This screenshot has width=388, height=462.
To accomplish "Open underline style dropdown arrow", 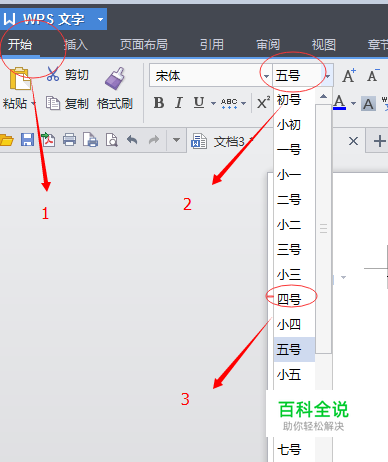I will pos(213,104).
